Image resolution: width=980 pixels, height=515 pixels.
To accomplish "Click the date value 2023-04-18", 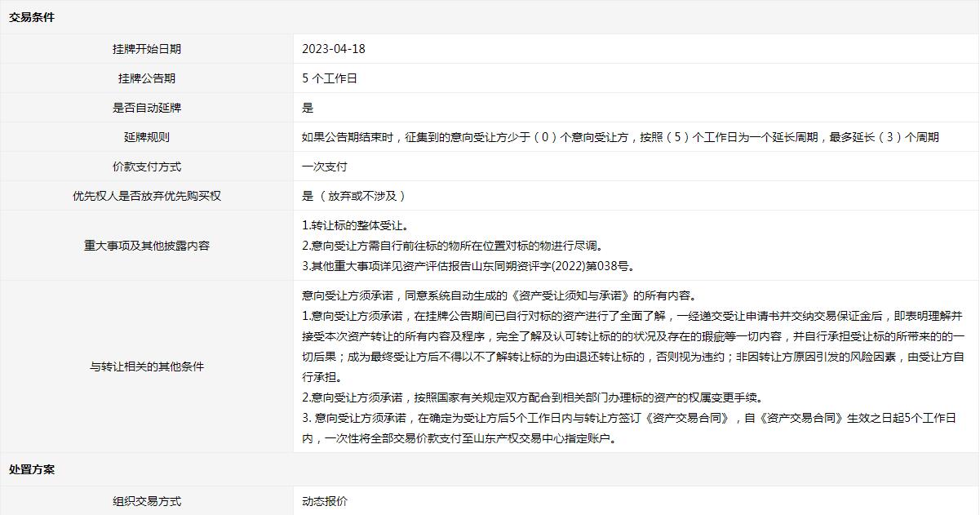I will pos(334,49).
